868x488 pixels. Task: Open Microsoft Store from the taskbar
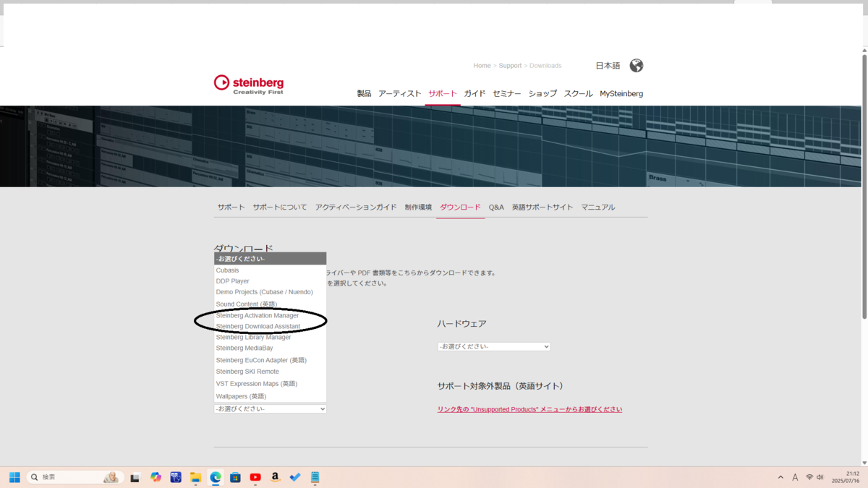coord(235,477)
